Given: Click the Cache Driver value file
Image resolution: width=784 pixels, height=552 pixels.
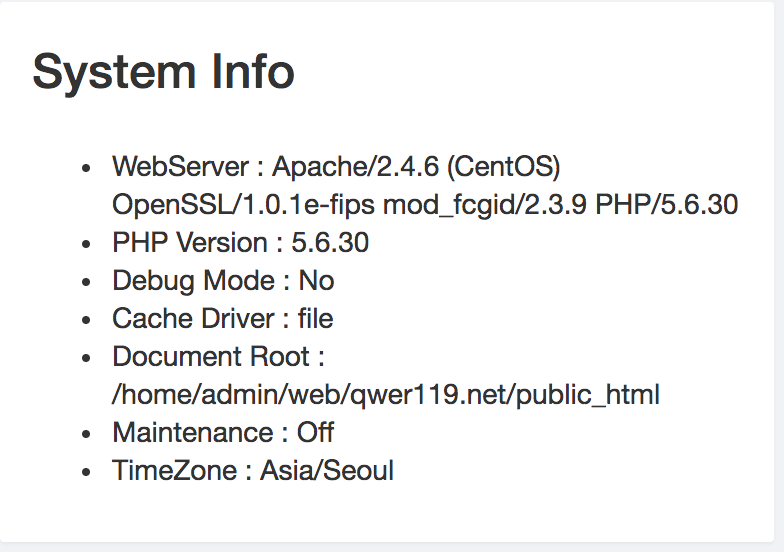Looking at the screenshot, I should click(x=315, y=319).
